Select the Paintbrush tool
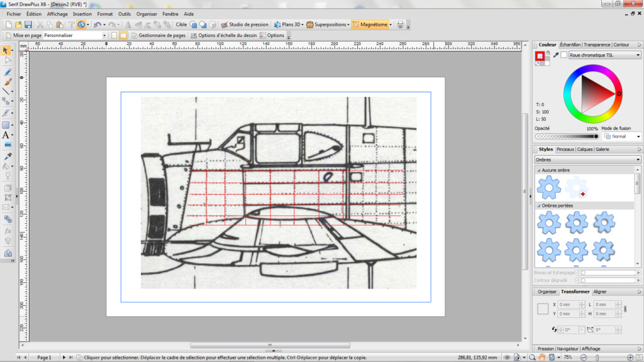The image size is (644, 362). (8, 82)
